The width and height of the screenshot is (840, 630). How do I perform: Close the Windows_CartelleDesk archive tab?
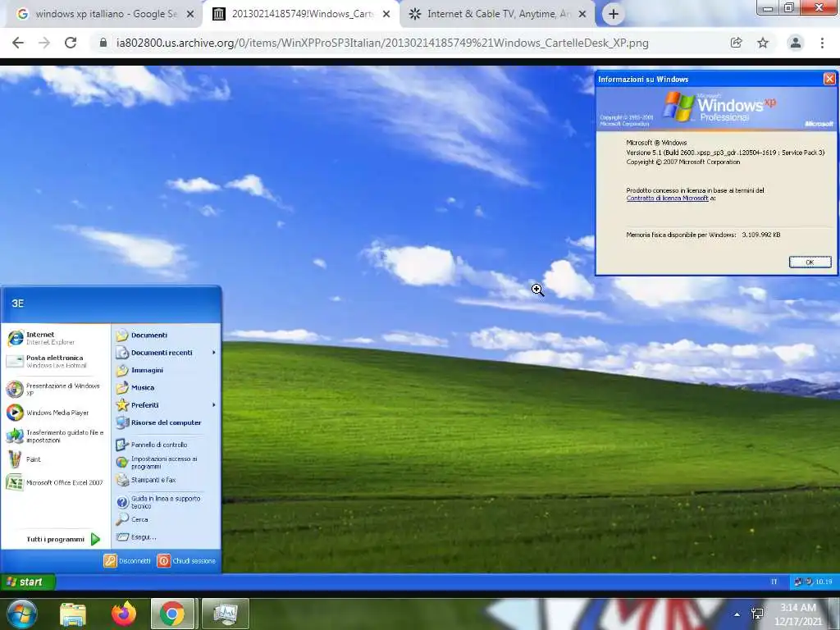386,15
